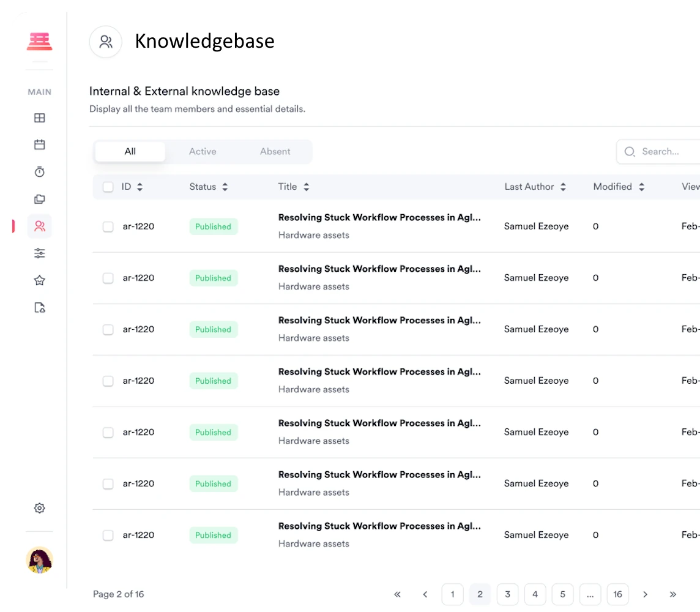Jump to page 16 in pagination
The image size is (700, 612).
617,594
